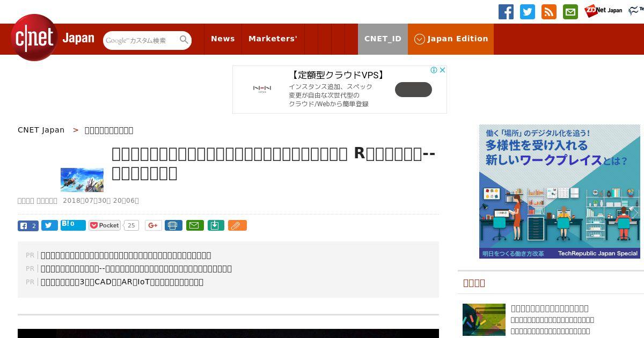Go to the CNET Japan home logo
Viewport: 644px width, 338px height.
pos(52,38)
